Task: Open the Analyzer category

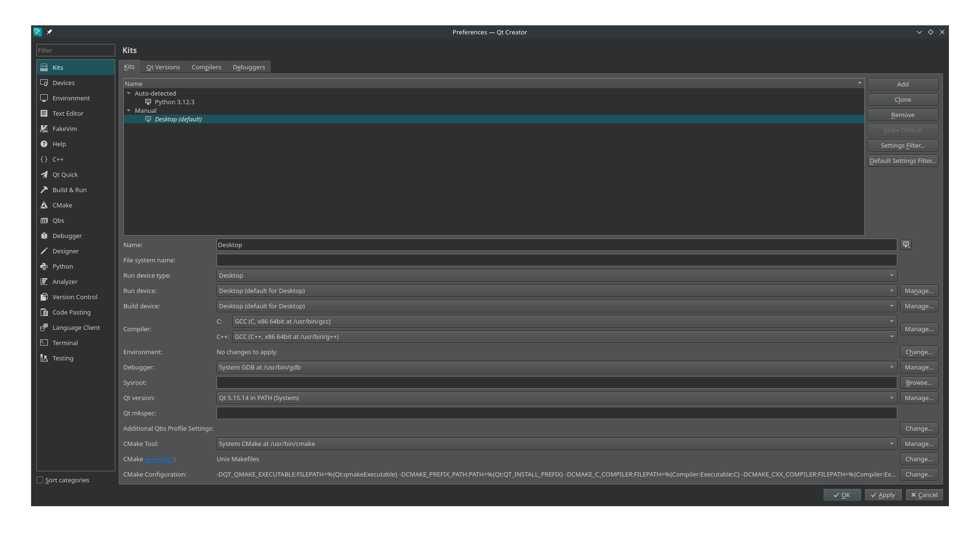Action: click(76, 282)
